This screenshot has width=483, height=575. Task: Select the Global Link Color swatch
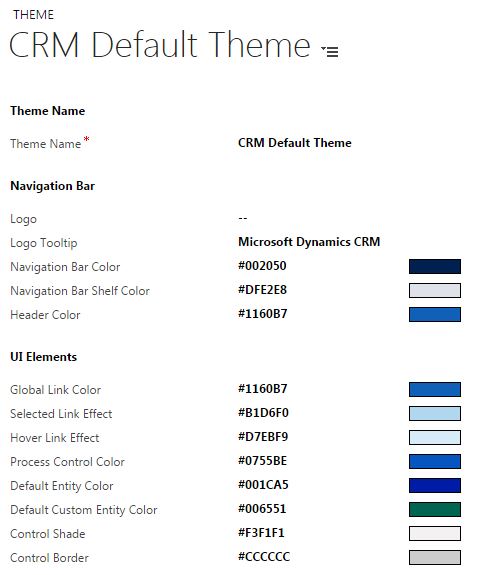[435, 389]
